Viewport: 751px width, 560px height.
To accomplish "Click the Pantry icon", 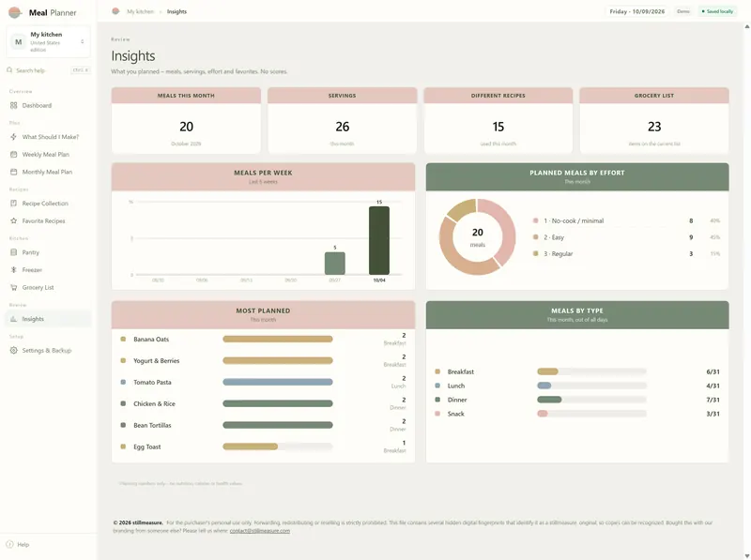I will coord(13,252).
